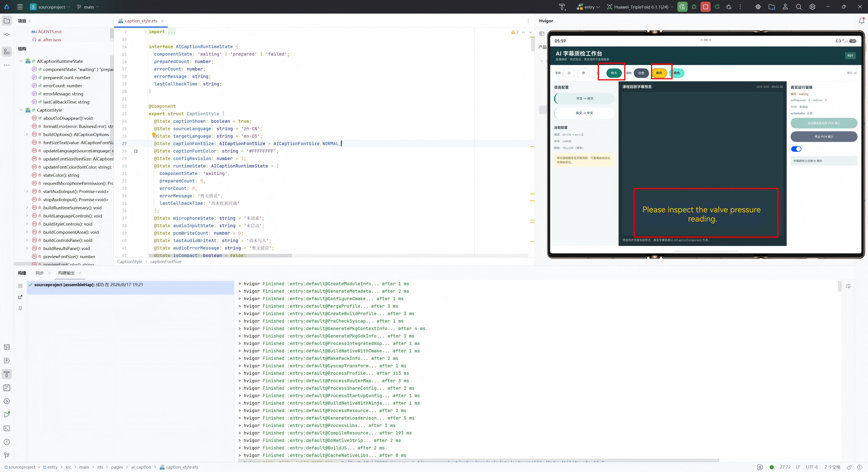Screen dimensions: 868x472
Task: Open main branch dropdown
Action: pyautogui.click(x=88, y=7)
